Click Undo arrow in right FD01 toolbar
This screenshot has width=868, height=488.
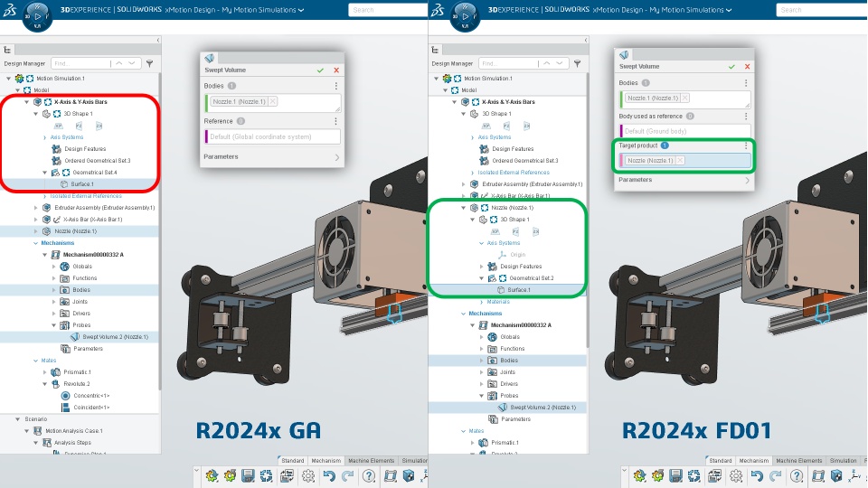(x=757, y=476)
